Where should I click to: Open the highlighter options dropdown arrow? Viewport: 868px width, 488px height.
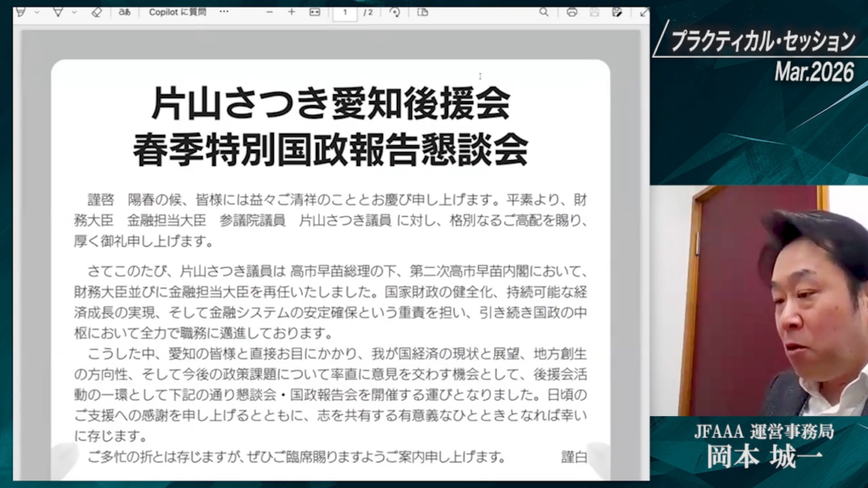(x=36, y=12)
